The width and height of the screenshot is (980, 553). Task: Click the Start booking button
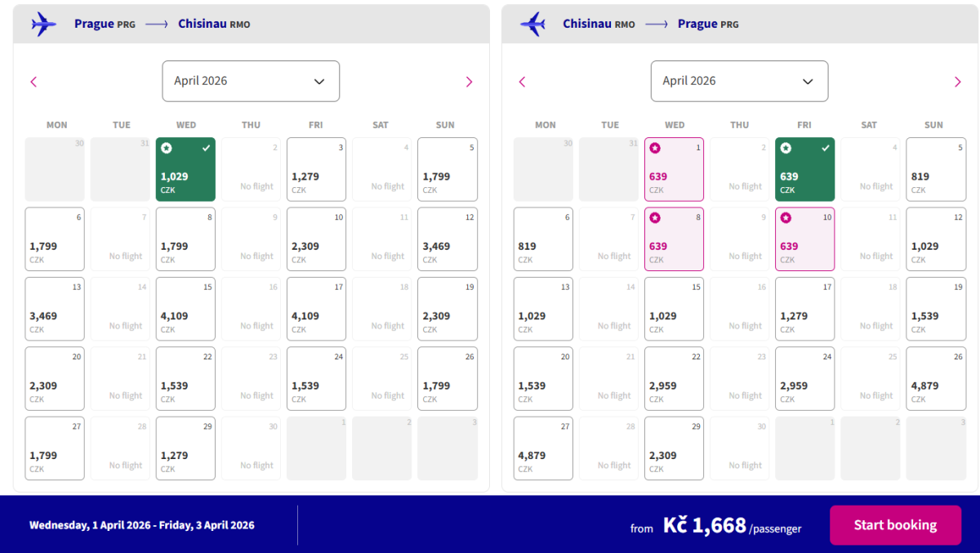[895, 525]
